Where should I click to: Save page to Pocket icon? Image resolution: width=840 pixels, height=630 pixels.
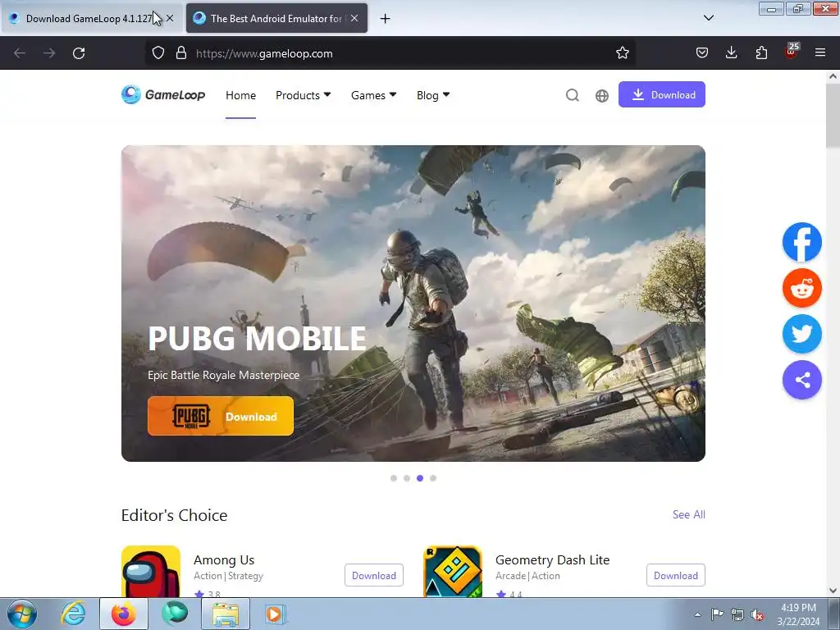pos(702,52)
